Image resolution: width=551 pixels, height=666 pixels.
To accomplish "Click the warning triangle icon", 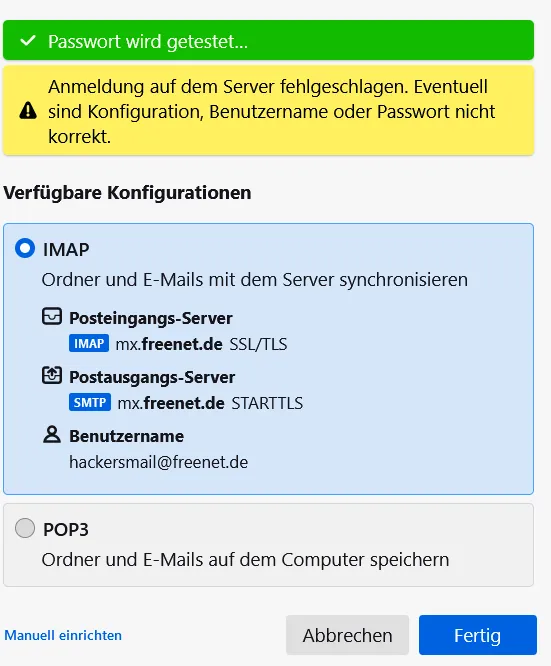I will coord(28,110).
